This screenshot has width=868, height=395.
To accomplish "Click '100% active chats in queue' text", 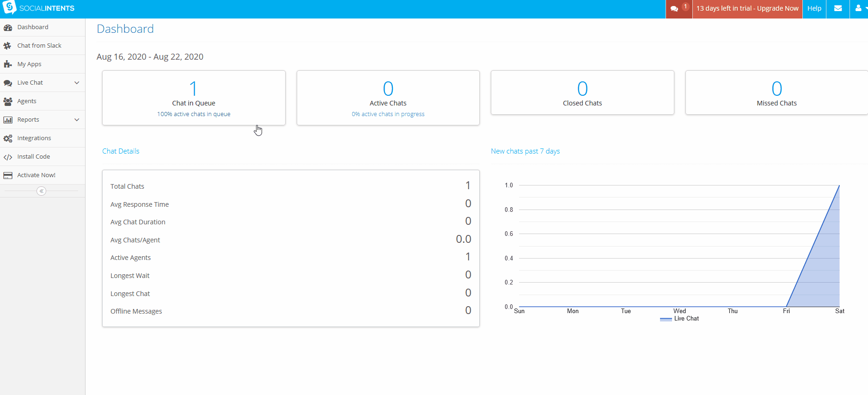I will click(x=194, y=114).
